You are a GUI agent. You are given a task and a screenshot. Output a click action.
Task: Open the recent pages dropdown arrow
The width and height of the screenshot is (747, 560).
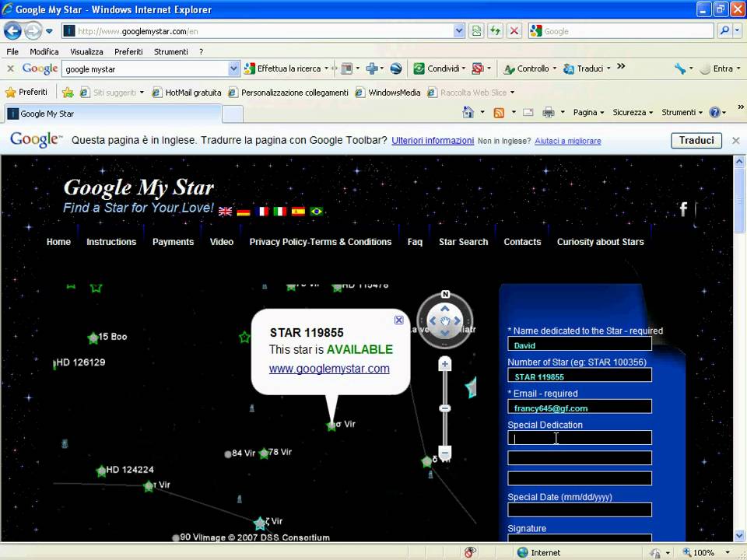(49, 31)
